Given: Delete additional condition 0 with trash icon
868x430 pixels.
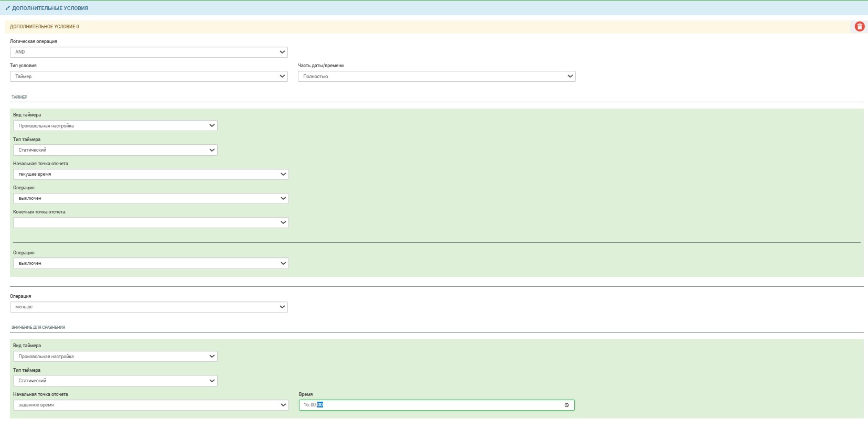Looking at the screenshot, I should coord(859,27).
